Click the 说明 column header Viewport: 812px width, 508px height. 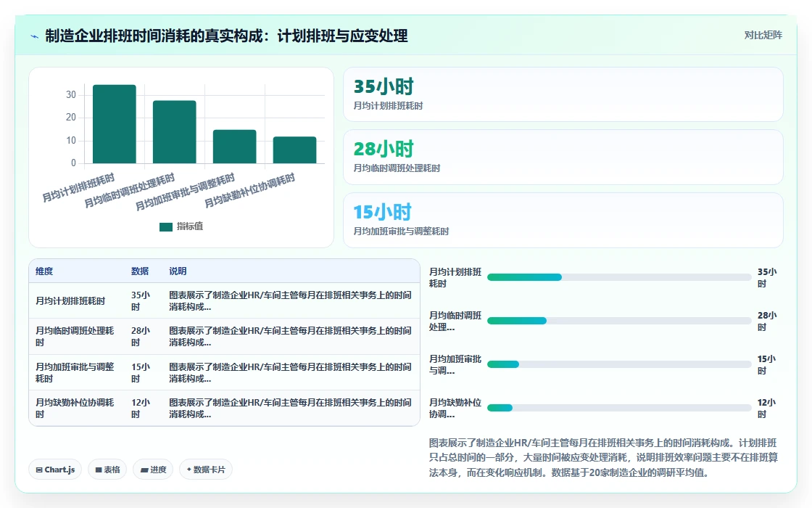178,271
